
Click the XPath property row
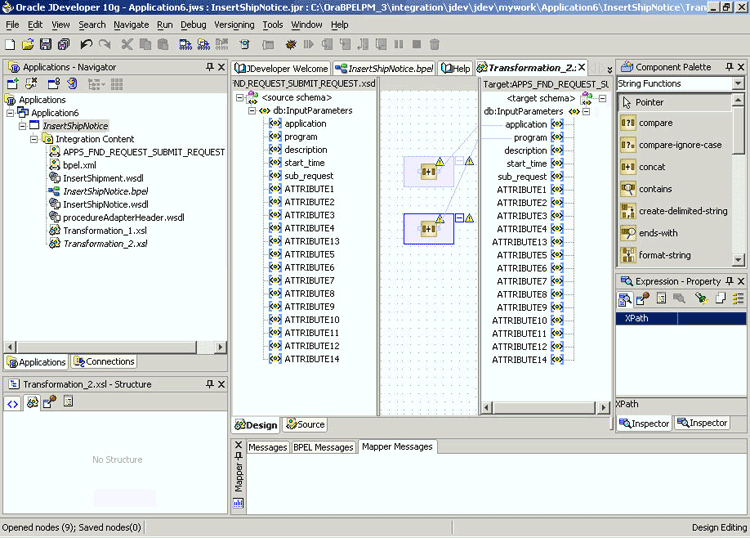(x=681, y=318)
